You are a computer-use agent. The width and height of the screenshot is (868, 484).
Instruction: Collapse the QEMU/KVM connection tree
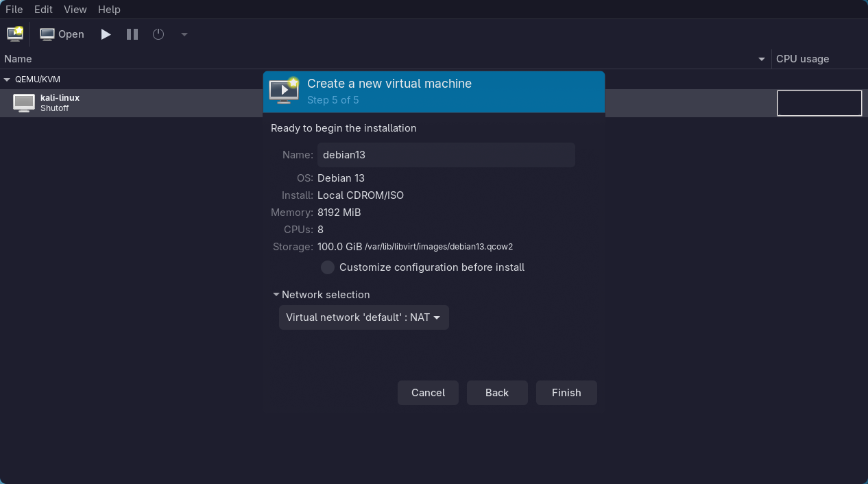point(7,79)
